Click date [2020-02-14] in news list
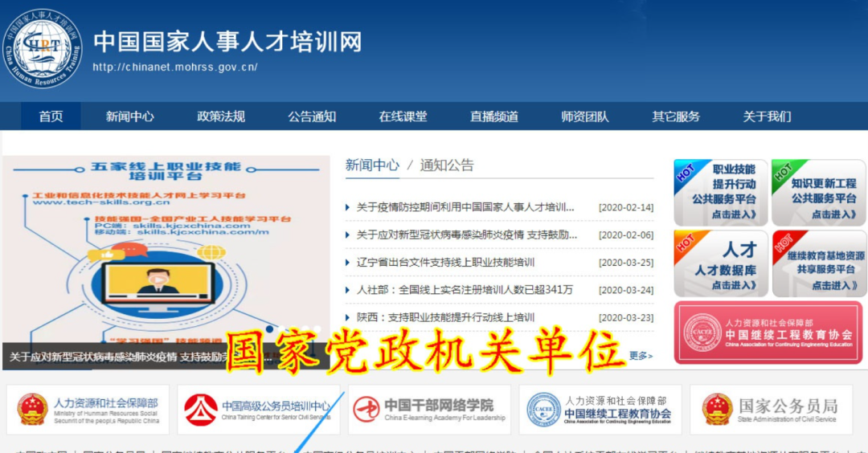The height and width of the screenshot is (453, 868). [626, 207]
